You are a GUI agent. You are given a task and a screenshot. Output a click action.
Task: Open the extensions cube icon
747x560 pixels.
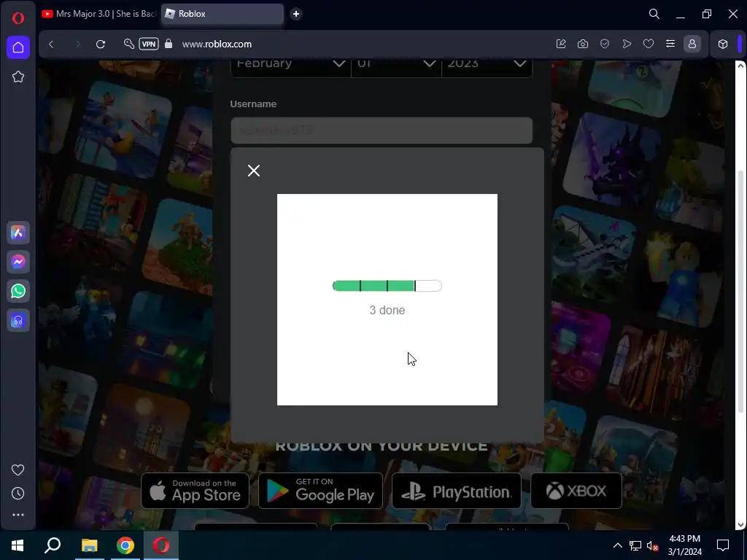(723, 44)
